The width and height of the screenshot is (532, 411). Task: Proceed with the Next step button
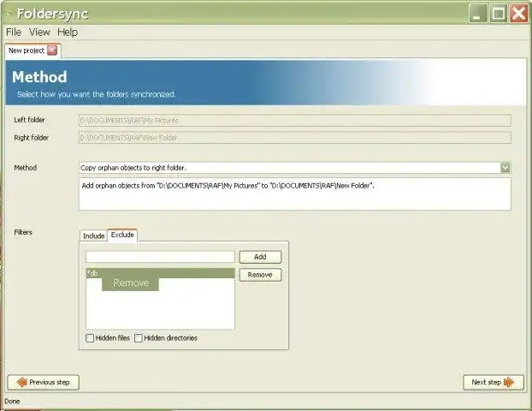[x=494, y=383]
